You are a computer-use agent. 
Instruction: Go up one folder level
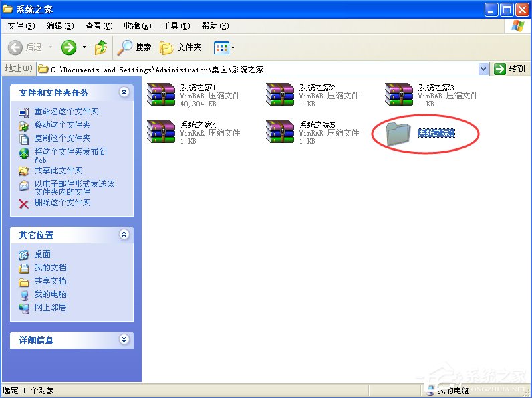101,47
